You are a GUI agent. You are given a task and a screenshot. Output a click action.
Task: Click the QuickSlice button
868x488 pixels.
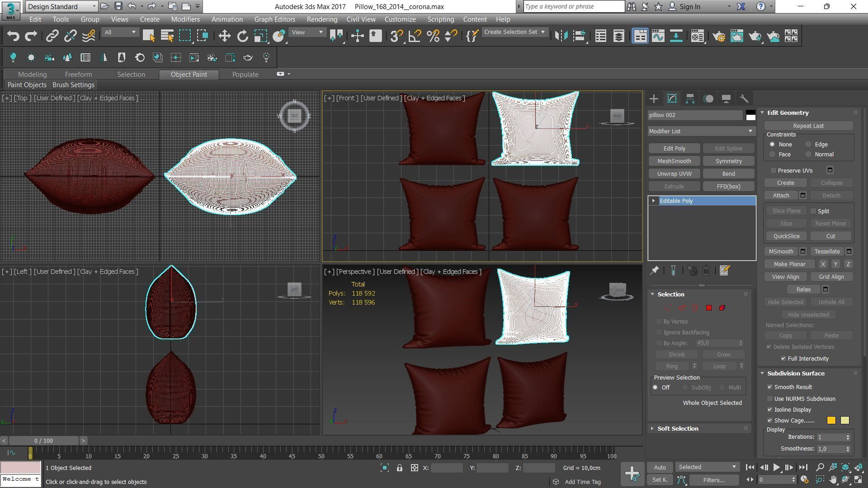pyautogui.click(x=786, y=236)
